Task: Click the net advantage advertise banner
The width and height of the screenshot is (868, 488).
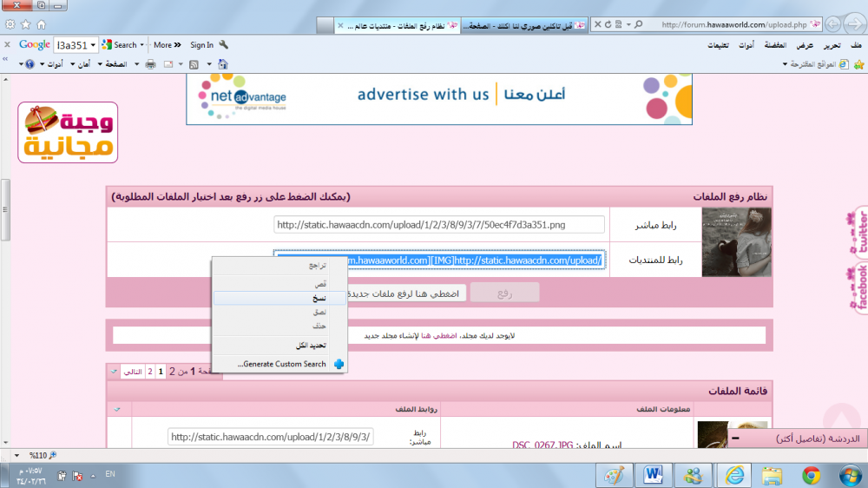Action: pos(438,96)
